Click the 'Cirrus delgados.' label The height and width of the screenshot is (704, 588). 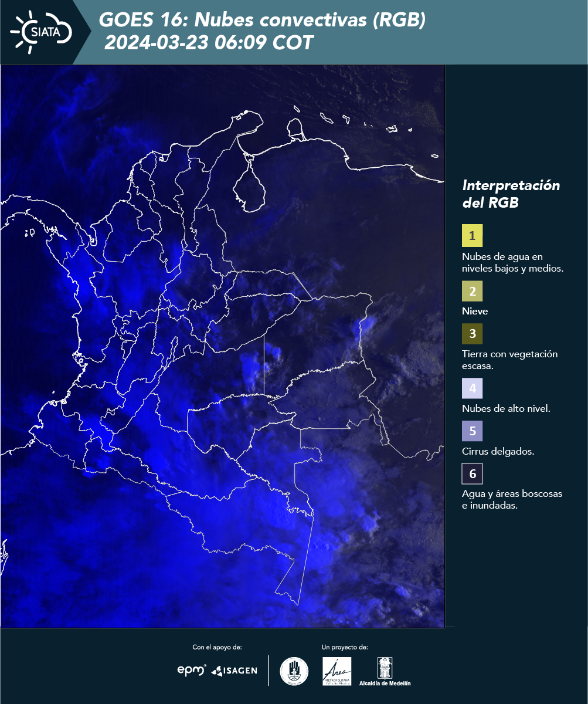tap(498, 452)
